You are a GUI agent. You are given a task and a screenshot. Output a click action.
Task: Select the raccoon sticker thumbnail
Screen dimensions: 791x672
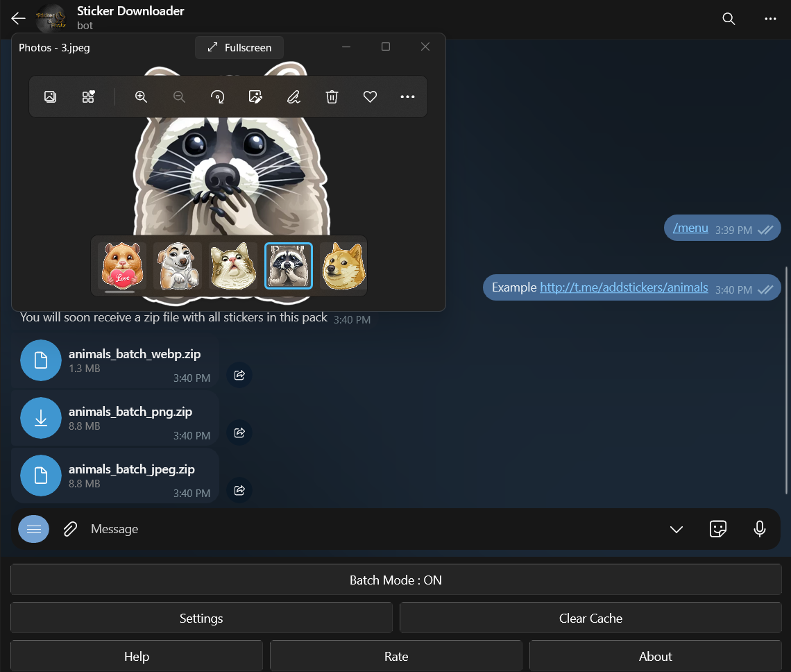(x=289, y=266)
